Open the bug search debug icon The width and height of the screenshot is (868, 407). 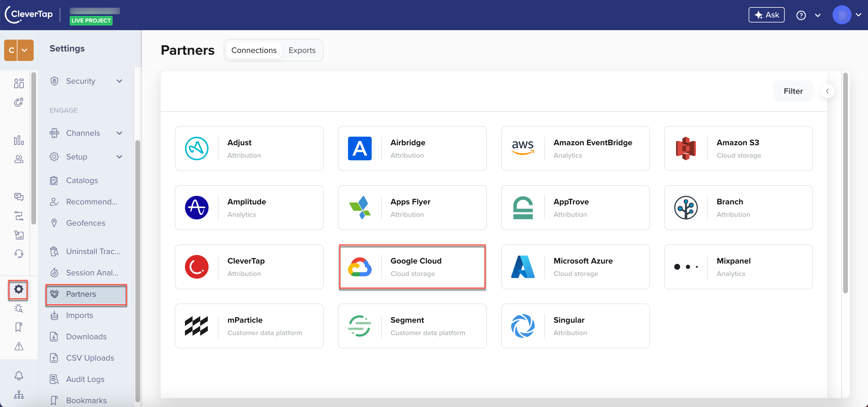coord(19,308)
